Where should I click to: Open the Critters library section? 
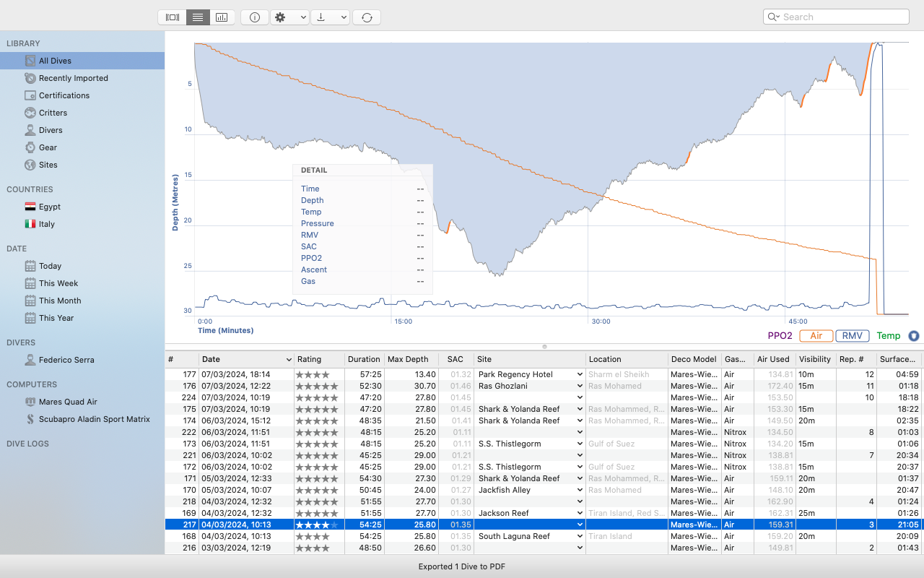pyautogui.click(x=53, y=113)
